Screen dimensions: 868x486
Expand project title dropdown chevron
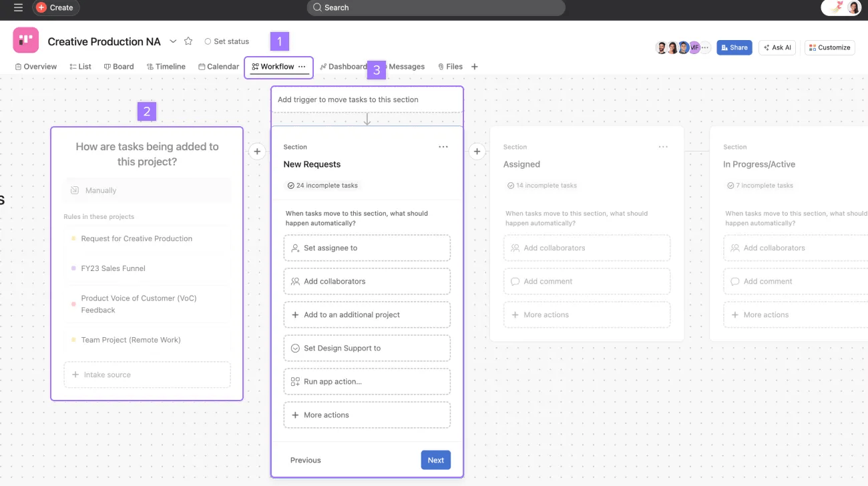(173, 41)
